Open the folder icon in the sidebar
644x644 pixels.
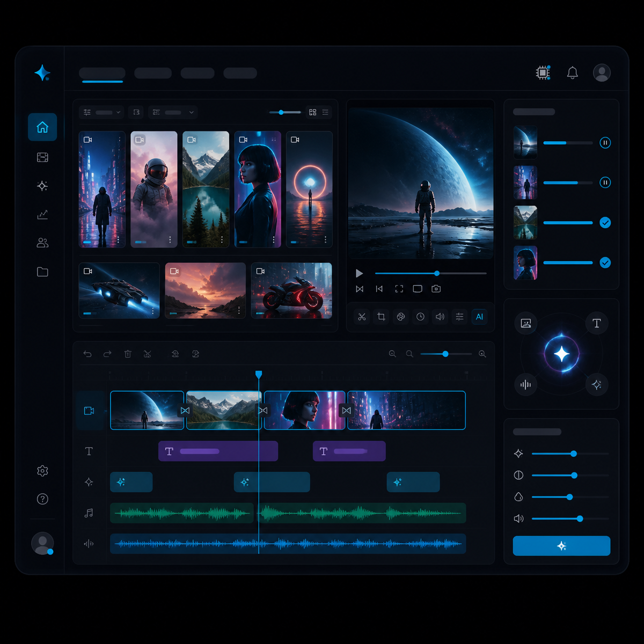[x=42, y=272]
